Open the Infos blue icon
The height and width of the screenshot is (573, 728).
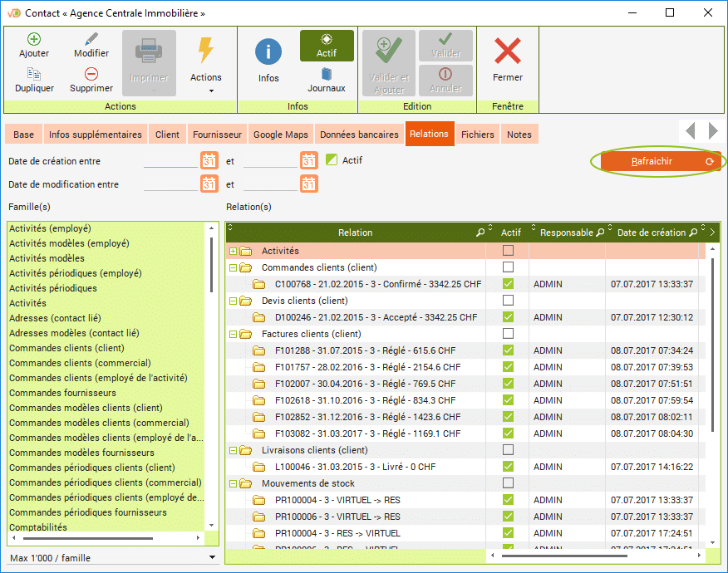point(268,51)
